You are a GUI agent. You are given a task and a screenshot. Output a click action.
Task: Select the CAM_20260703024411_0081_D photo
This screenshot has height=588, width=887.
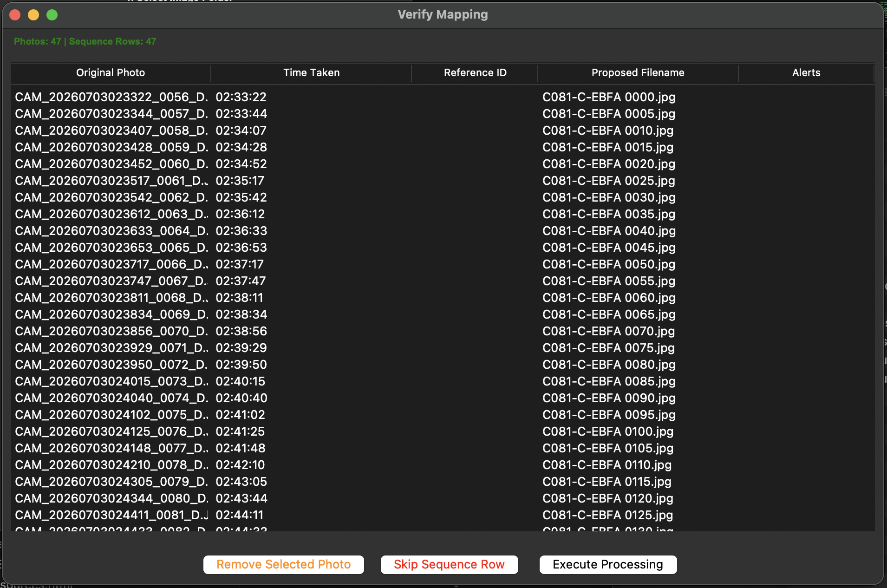111,515
